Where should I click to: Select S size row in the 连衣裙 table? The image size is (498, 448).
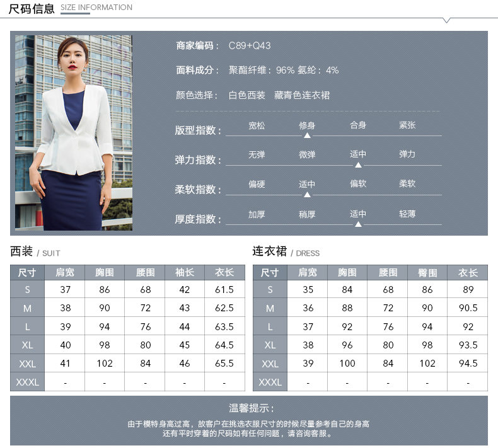270,290
